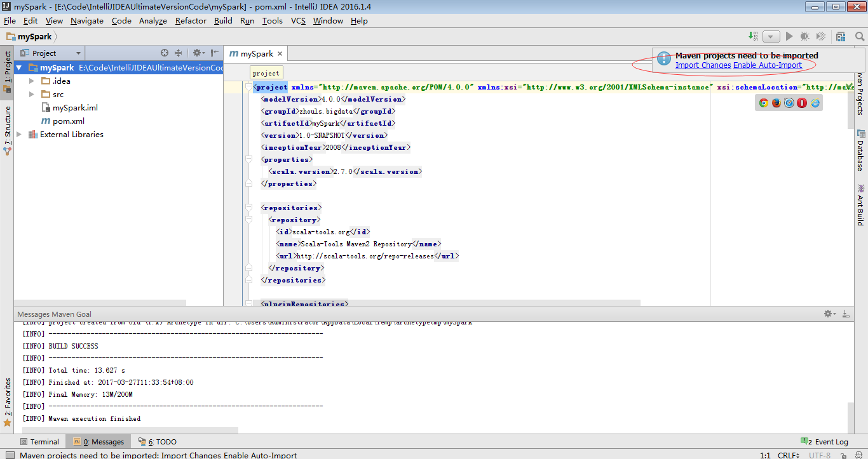Viewport: 868px width, 459px height.
Task: Open preview in Opera browser icon
Action: pyautogui.click(x=802, y=103)
